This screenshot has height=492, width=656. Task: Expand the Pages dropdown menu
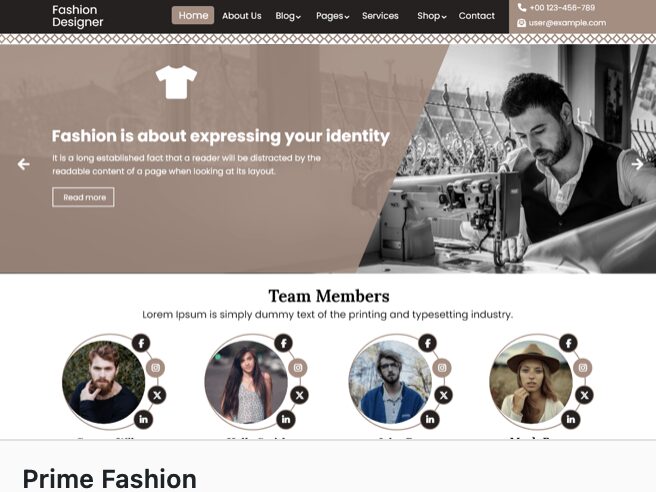click(333, 16)
